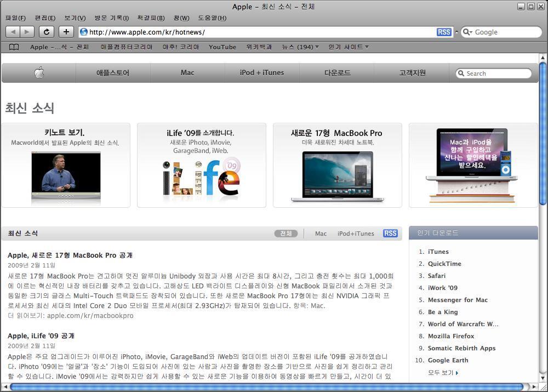Screen dimensions: 548x392
Task: Open the 보기(V) menu
Action: pos(75,18)
